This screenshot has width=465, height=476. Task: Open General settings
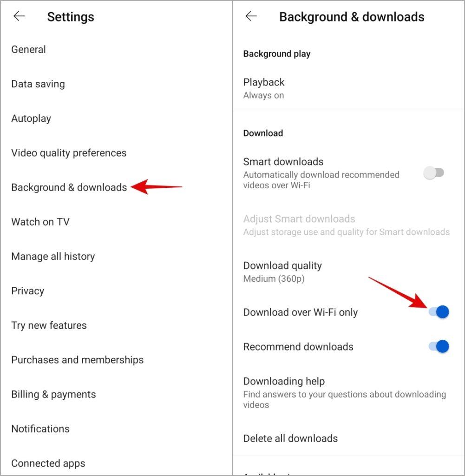(x=116, y=49)
